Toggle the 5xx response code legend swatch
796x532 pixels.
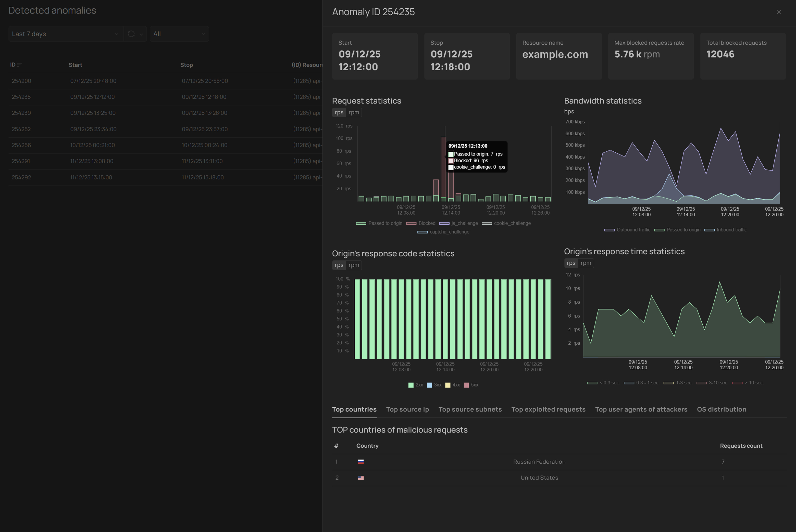pyautogui.click(x=466, y=385)
